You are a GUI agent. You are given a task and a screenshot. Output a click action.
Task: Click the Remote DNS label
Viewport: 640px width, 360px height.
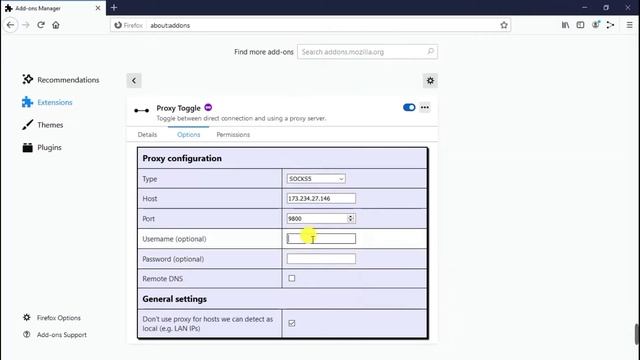(162, 279)
